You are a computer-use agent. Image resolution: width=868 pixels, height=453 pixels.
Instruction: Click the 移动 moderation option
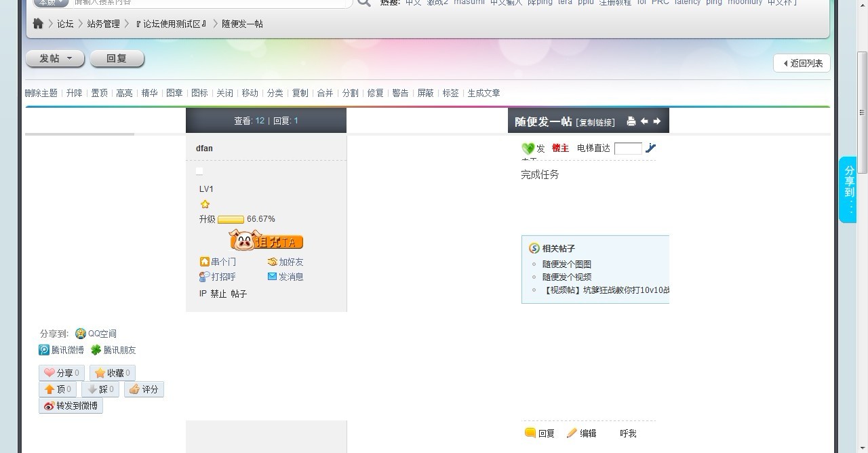click(250, 93)
